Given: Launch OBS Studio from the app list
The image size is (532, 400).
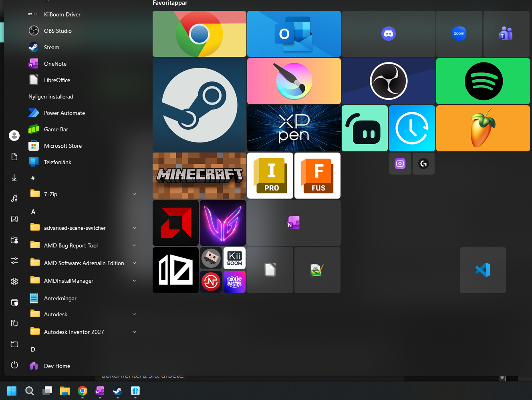Looking at the screenshot, I should tap(83, 31).
